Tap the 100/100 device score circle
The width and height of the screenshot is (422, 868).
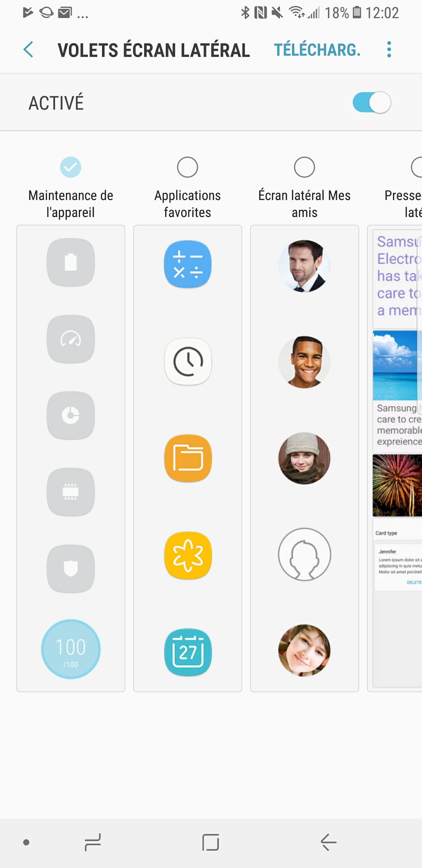tap(71, 649)
